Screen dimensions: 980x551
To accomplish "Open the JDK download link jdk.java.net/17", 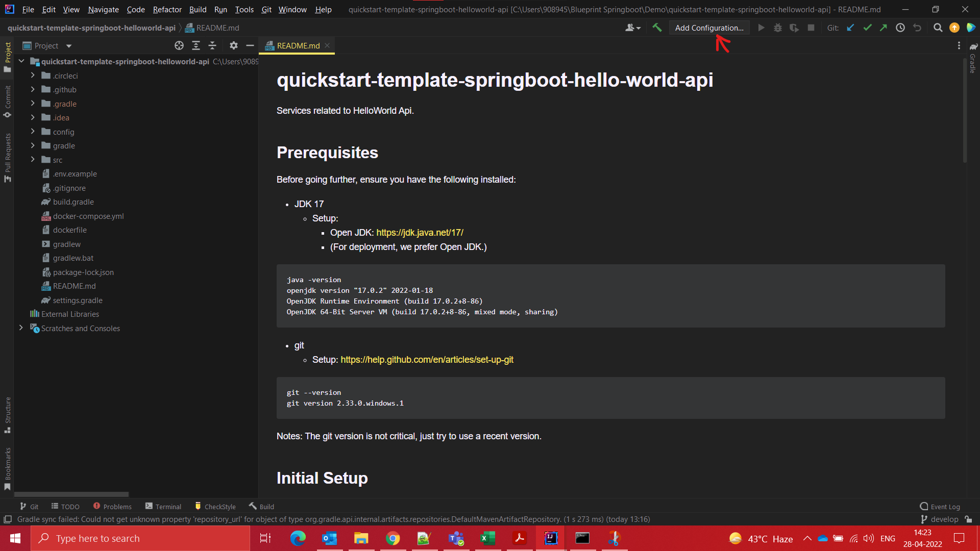I will tap(420, 232).
